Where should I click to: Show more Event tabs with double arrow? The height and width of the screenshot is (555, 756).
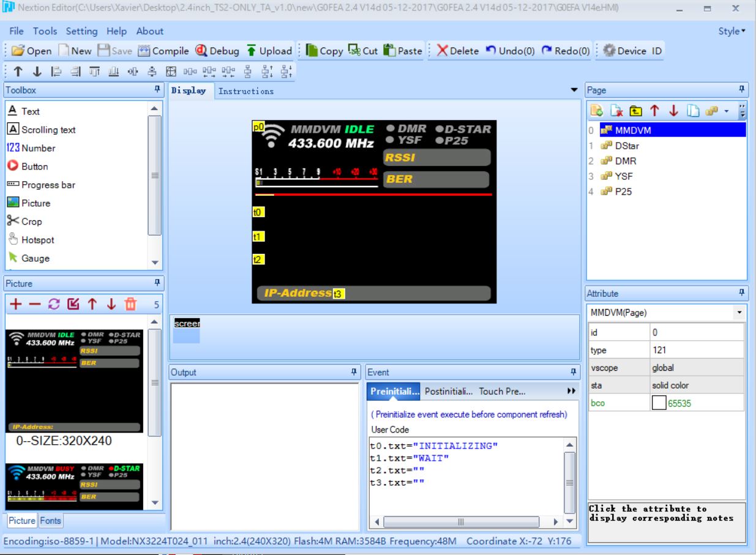pos(571,391)
